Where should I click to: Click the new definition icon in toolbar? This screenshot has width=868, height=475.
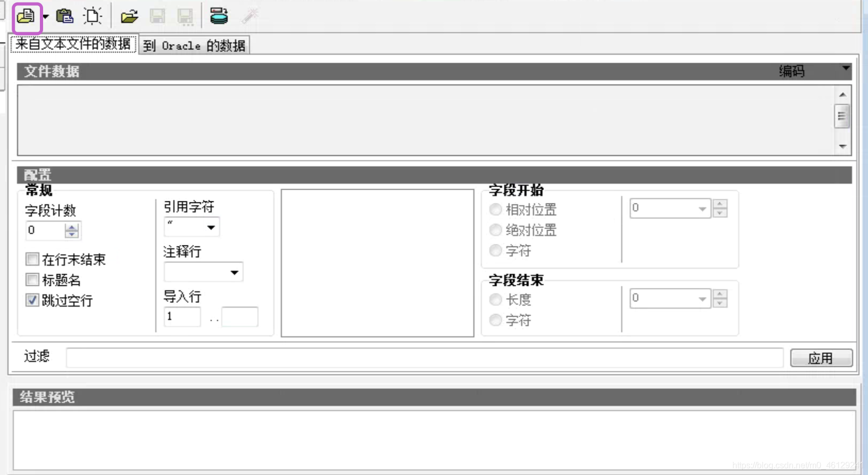(x=93, y=16)
